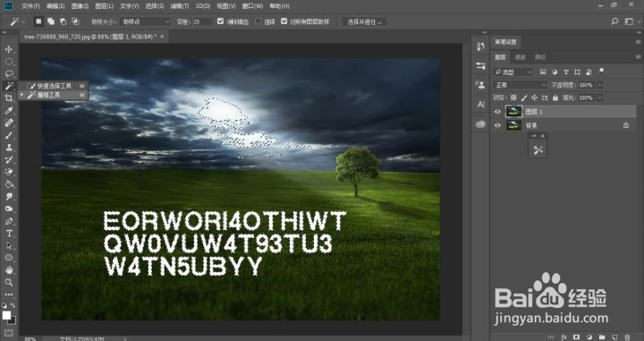The image size is (644, 341).
Task: Open the Character panel icon in dock
Action: [480, 105]
